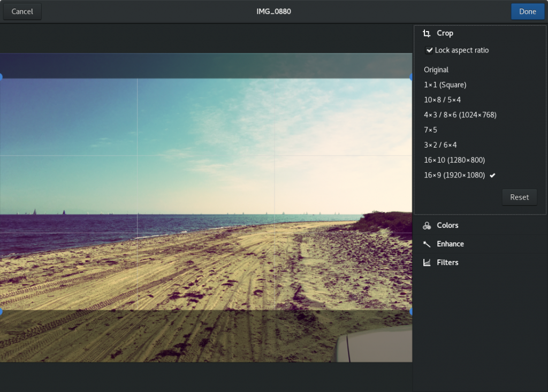Cancel editing the photo
The height and width of the screenshot is (392, 548).
coord(22,11)
